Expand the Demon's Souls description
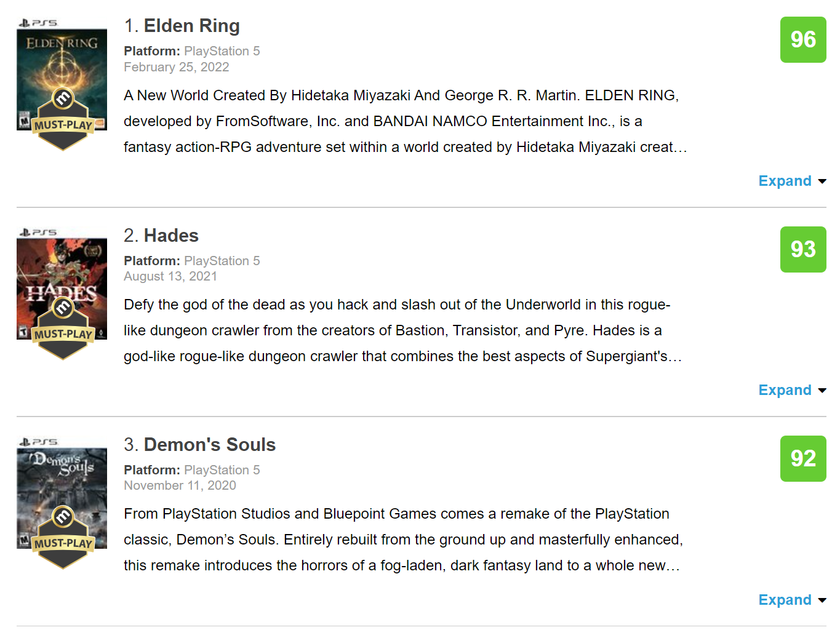 pos(791,600)
